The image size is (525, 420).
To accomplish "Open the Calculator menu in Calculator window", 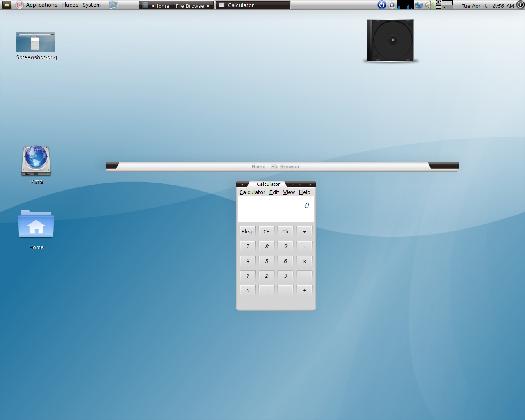I will click(252, 192).
